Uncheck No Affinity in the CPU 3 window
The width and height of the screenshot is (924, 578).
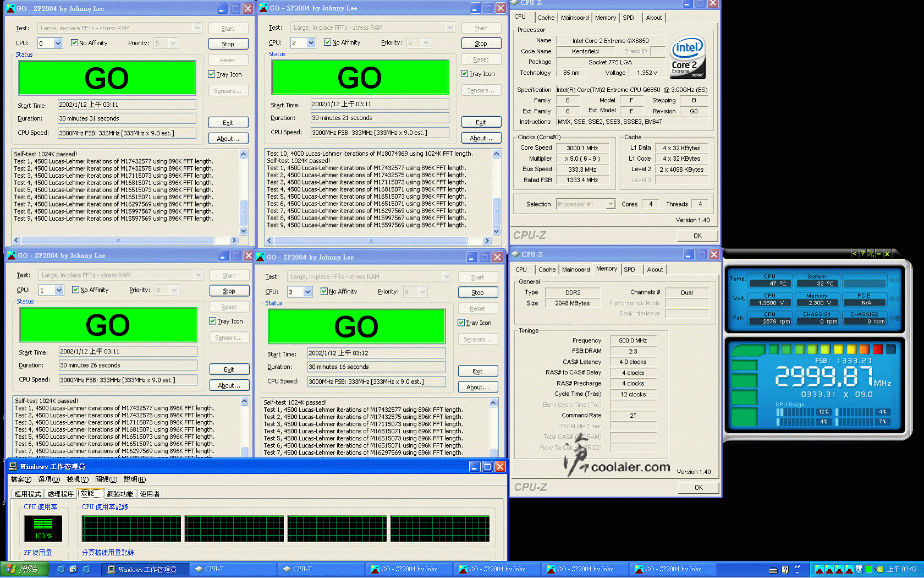click(324, 292)
